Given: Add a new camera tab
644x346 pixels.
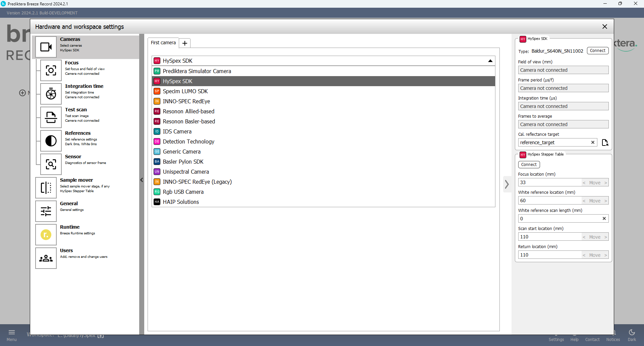Looking at the screenshot, I should coord(185,43).
